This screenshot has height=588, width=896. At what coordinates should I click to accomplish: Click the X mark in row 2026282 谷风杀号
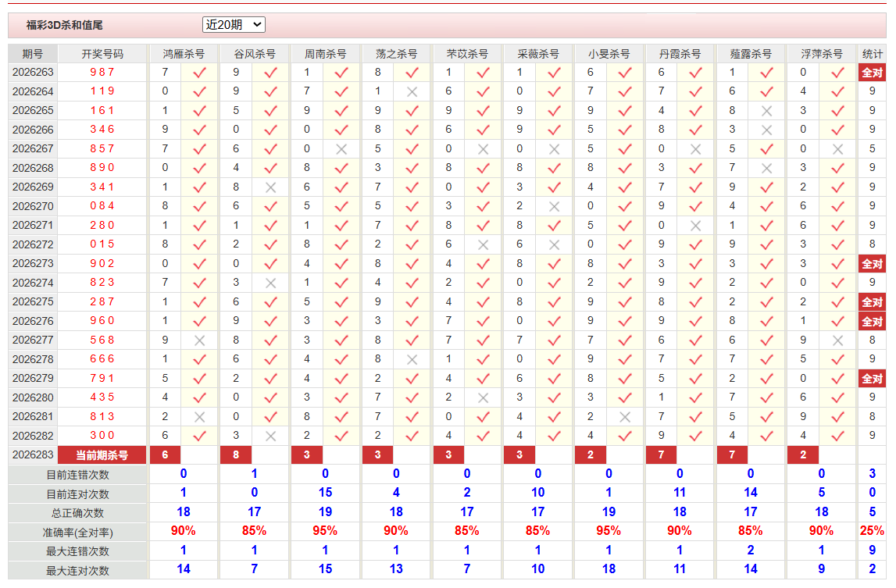pyautogui.click(x=270, y=436)
